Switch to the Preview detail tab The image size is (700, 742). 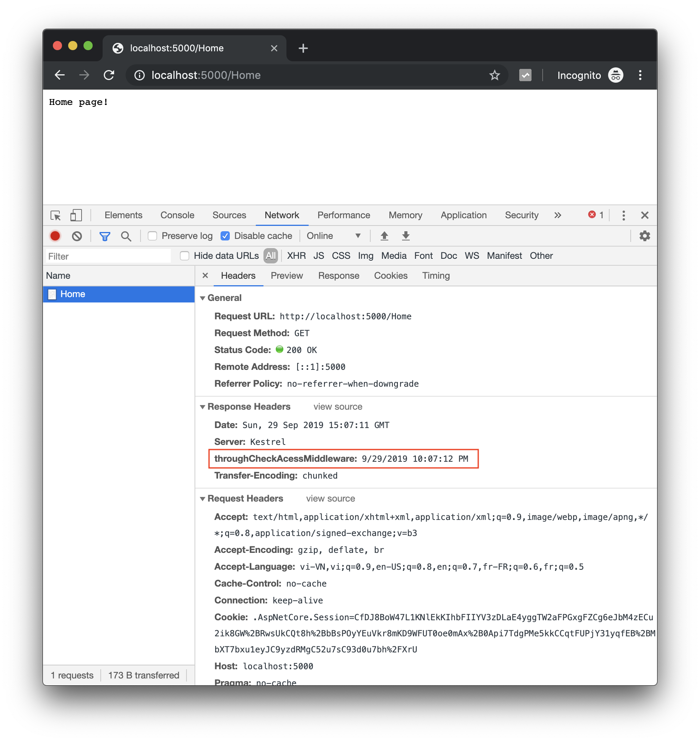point(287,276)
